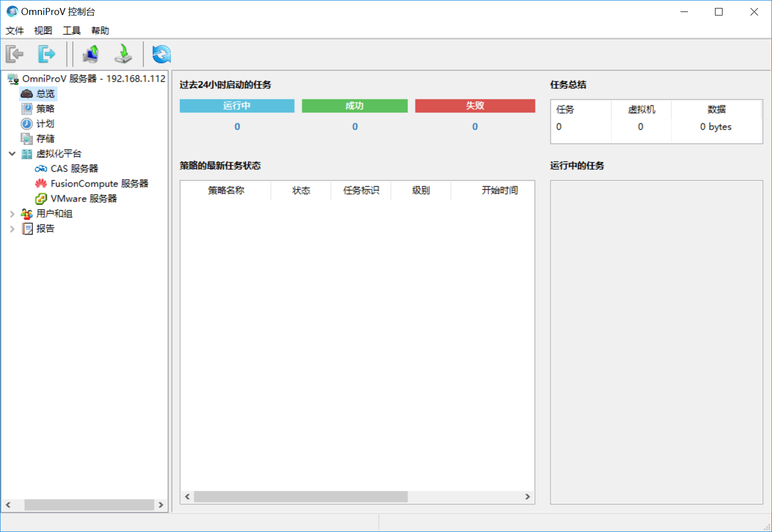772x532 pixels.
Task: Click the computer backup toolbar icon
Action: (90, 54)
